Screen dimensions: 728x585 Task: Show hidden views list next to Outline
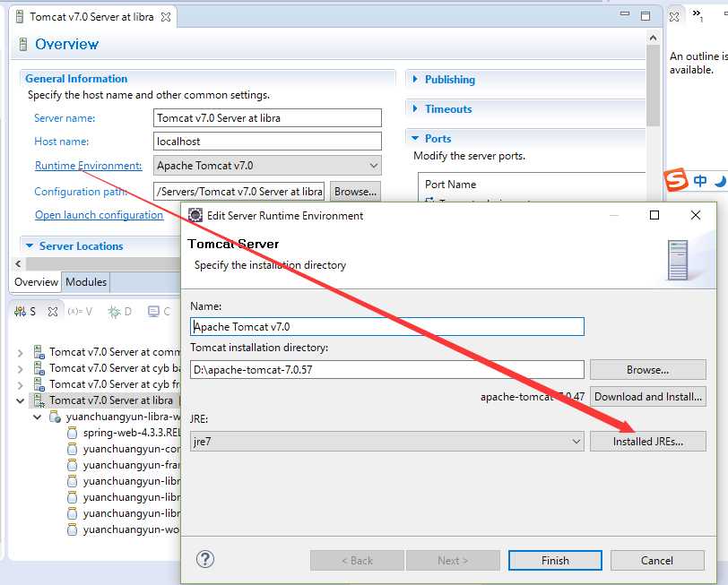coord(698,15)
